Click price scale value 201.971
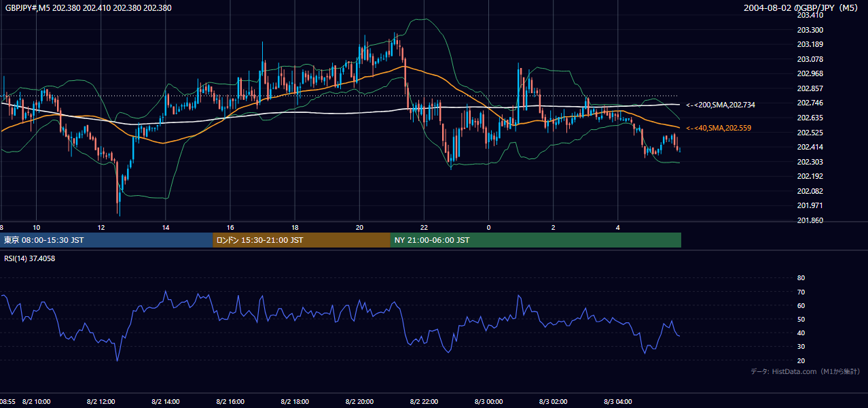The height and width of the screenshot is (408, 868). [810, 205]
